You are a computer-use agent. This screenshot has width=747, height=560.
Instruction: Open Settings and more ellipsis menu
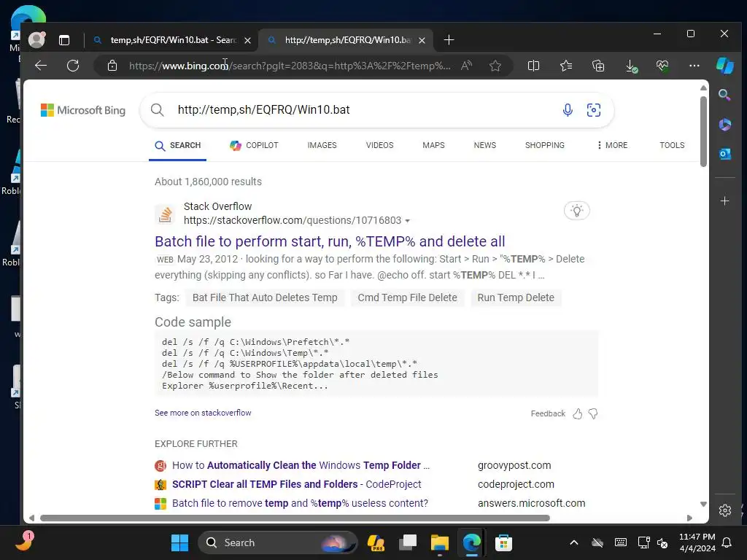click(x=694, y=66)
